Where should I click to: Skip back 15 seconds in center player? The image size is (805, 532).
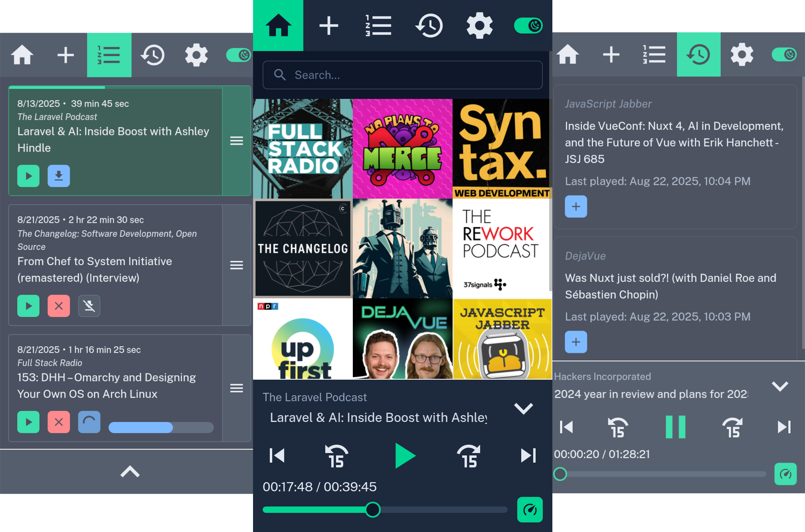click(336, 456)
